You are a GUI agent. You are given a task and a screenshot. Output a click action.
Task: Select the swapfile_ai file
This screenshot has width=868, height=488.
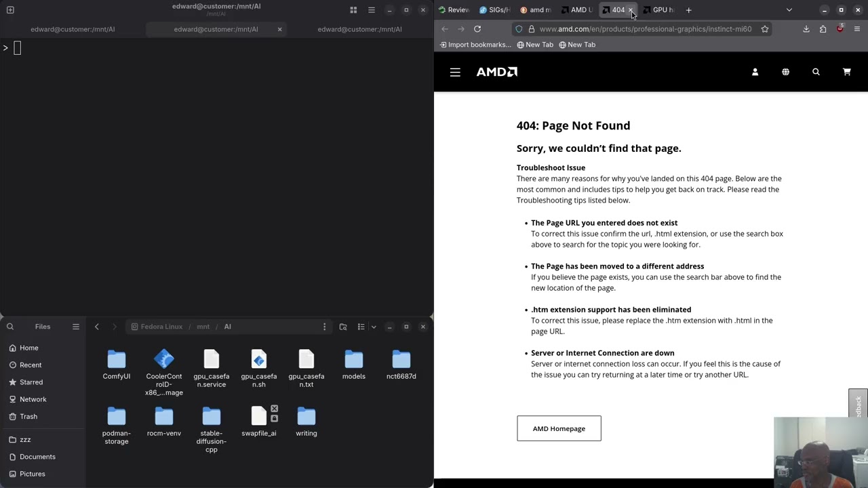click(259, 422)
